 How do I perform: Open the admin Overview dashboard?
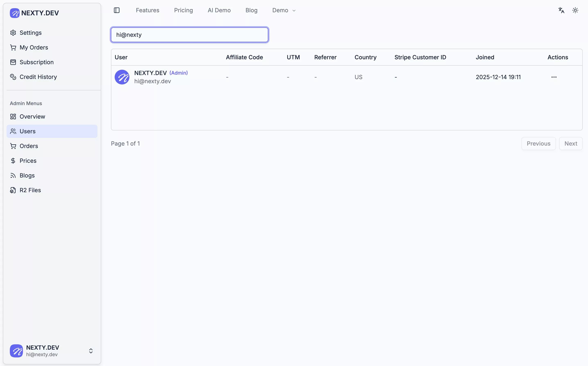[32, 117]
